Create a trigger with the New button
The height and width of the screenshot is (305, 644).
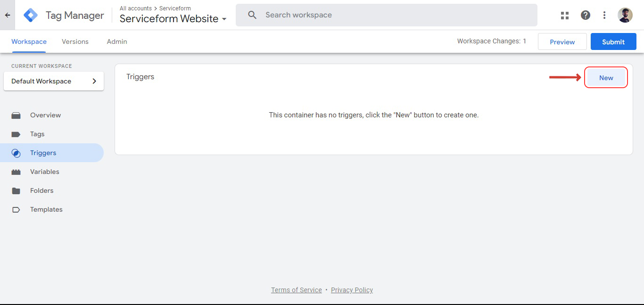point(606,77)
